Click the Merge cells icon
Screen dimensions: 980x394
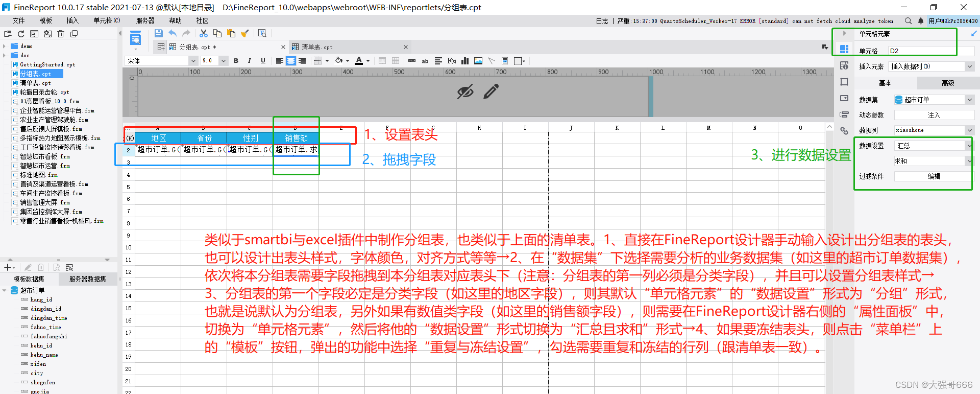382,61
